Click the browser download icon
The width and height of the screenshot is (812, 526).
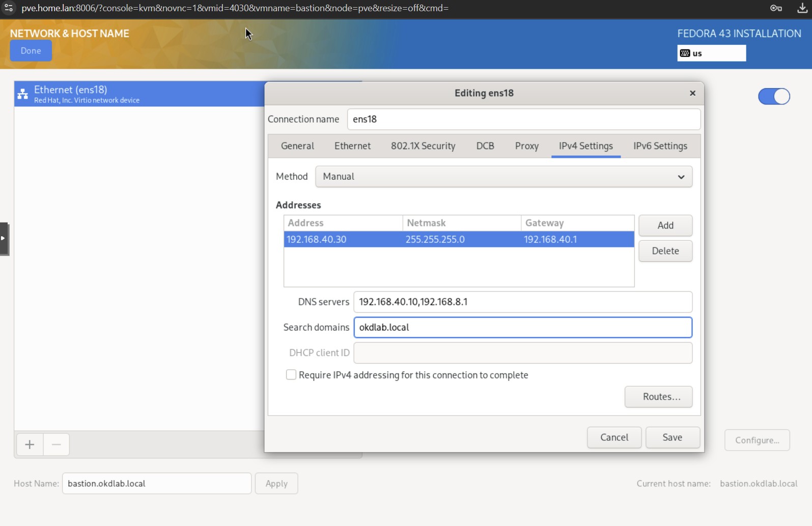802,8
